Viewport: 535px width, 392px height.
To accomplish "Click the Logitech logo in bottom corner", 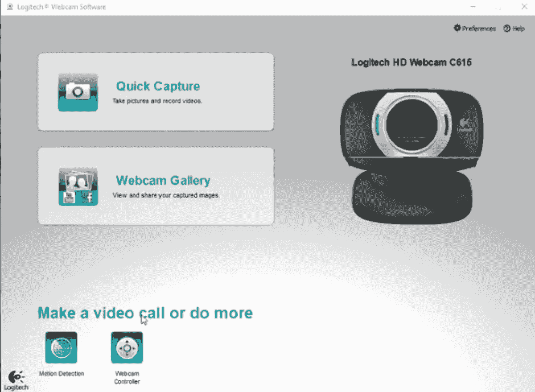I will pyautogui.click(x=16, y=380).
